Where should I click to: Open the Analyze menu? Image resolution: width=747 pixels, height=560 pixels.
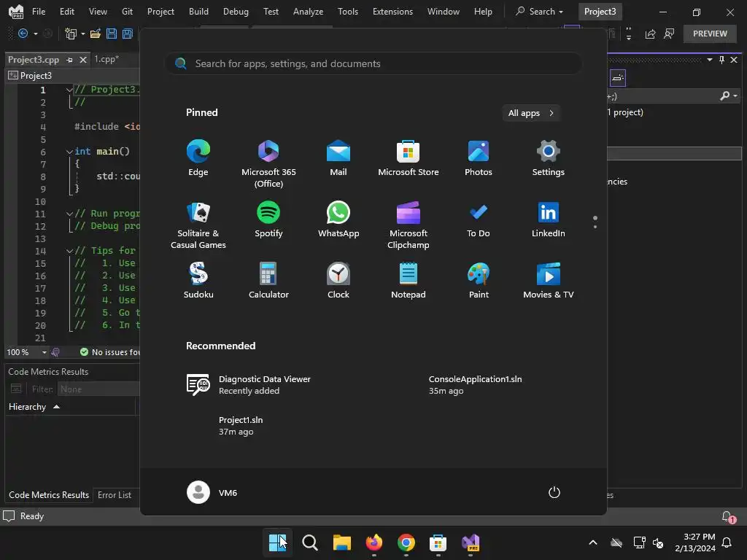click(x=308, y=12)
